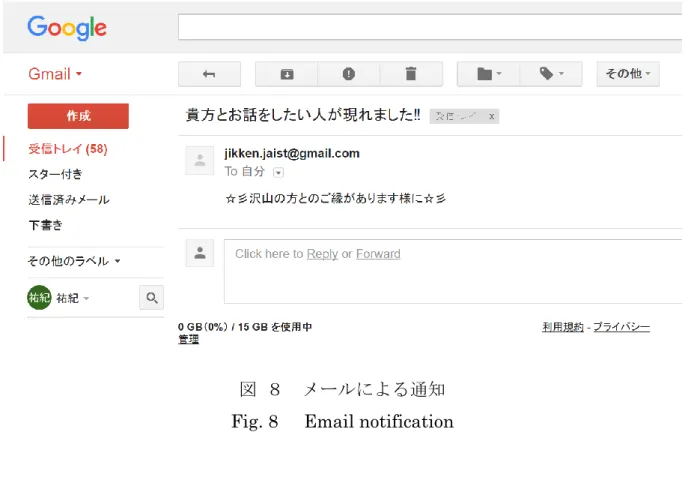Screen dimensions: 685x498
Task: Click the chat search magnifier icon
Action: click(152, 298)
